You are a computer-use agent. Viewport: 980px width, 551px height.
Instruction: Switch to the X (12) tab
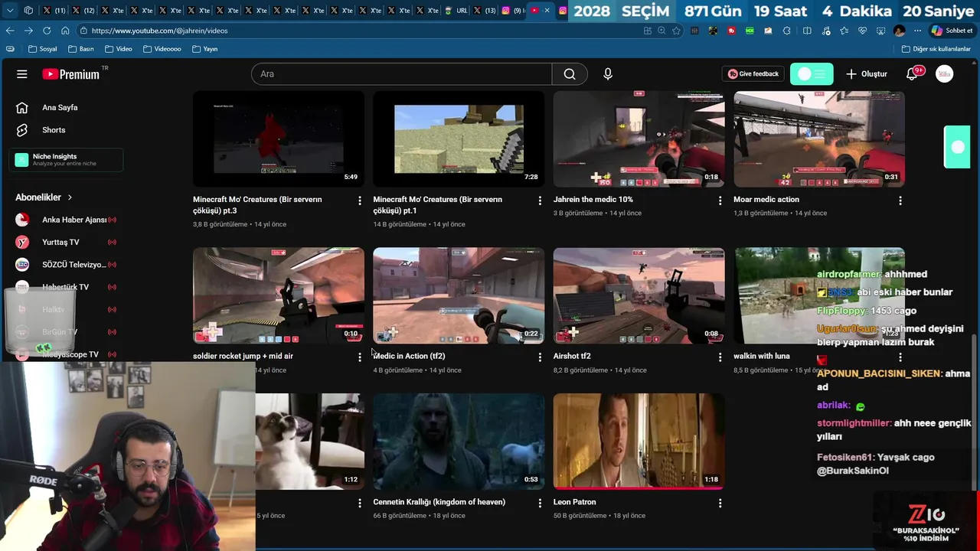tap(83, 11)
